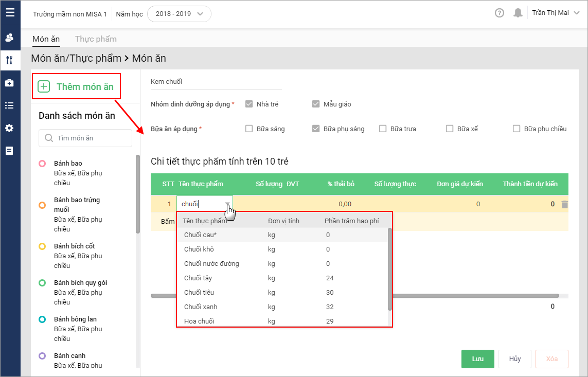Click the notification bell icon
This screenshot has height=377, width=588.
(x=518, y=13)
